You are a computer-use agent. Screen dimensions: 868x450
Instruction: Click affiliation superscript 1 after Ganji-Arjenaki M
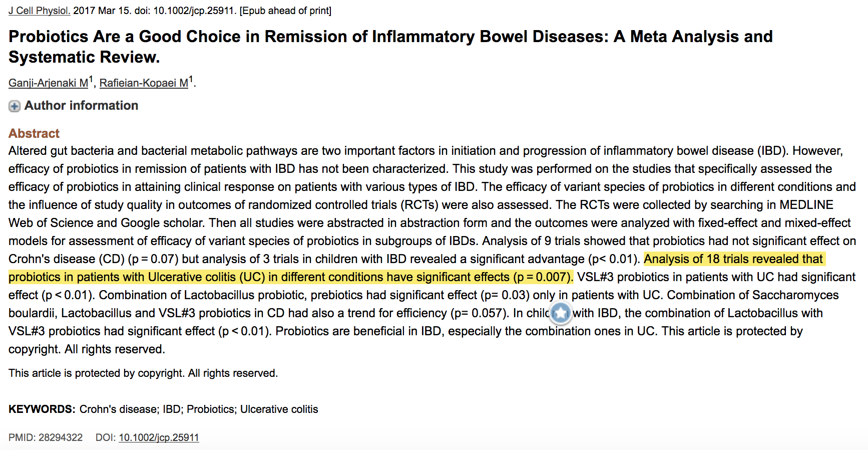pos(91,79)
